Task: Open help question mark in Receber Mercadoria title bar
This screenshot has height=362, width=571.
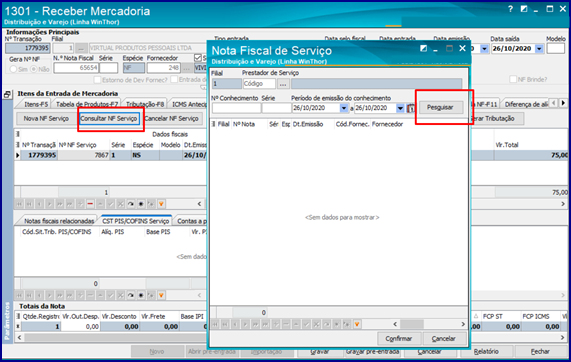Action: pyautogui.click(x=511, y=9)
